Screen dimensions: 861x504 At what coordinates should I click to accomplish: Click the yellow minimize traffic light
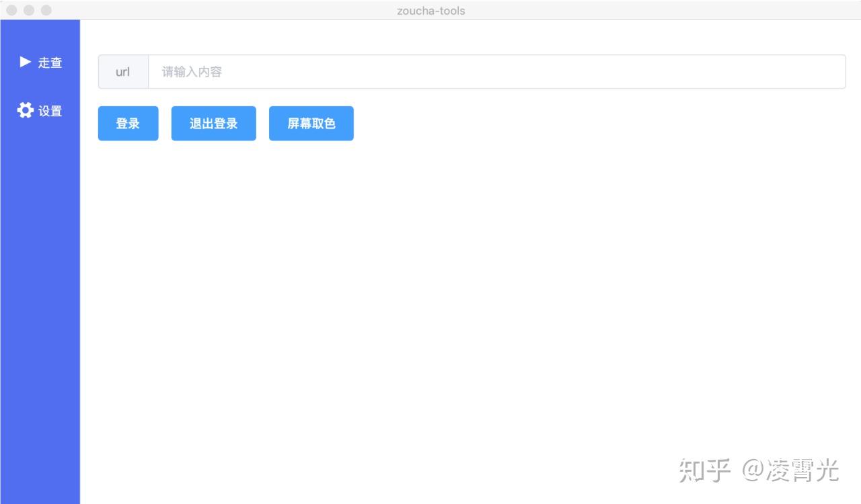(29, 10)
